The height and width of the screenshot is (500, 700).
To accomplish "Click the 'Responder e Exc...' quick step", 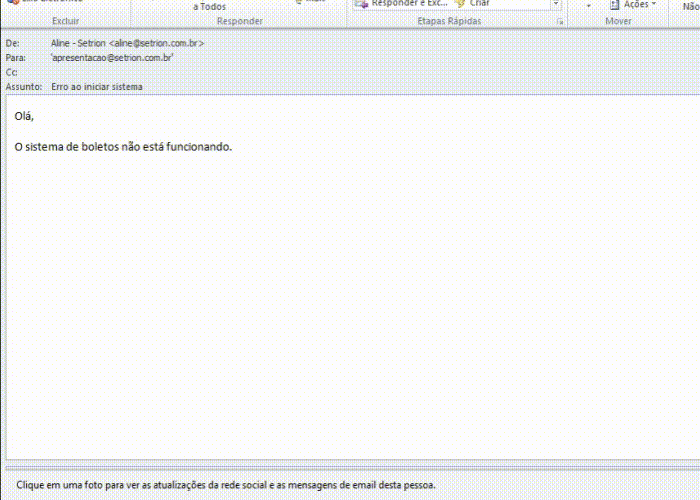I will (x=402, y=4).
